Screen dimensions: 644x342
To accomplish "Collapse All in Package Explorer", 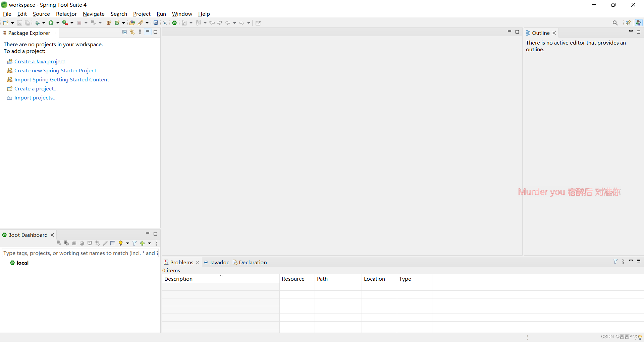I will coord(124,32).
